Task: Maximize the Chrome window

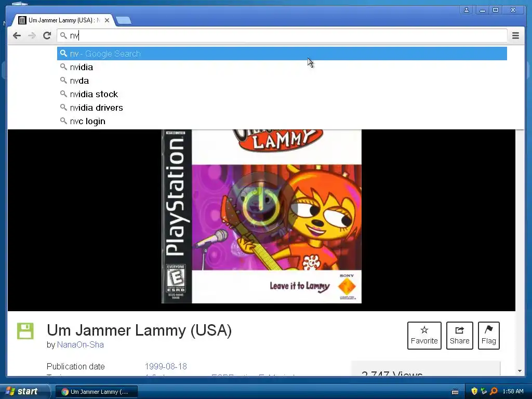Action: point(496,10)
